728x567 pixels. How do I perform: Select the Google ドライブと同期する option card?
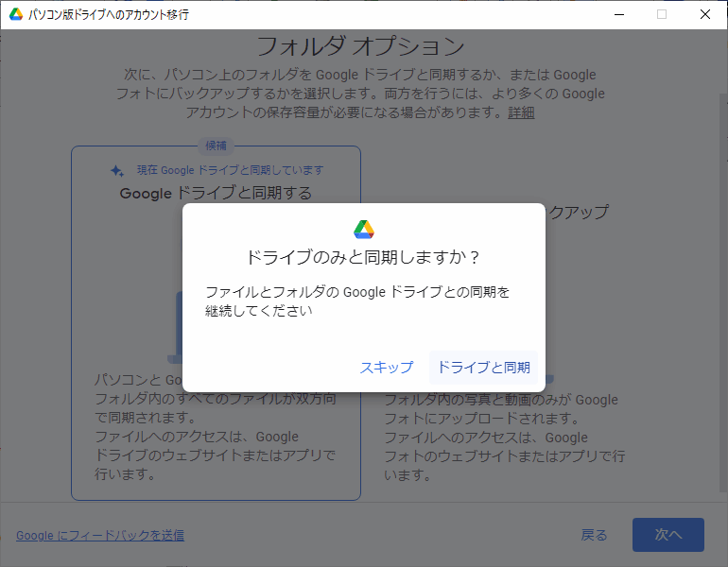click(x=216, y=323)
